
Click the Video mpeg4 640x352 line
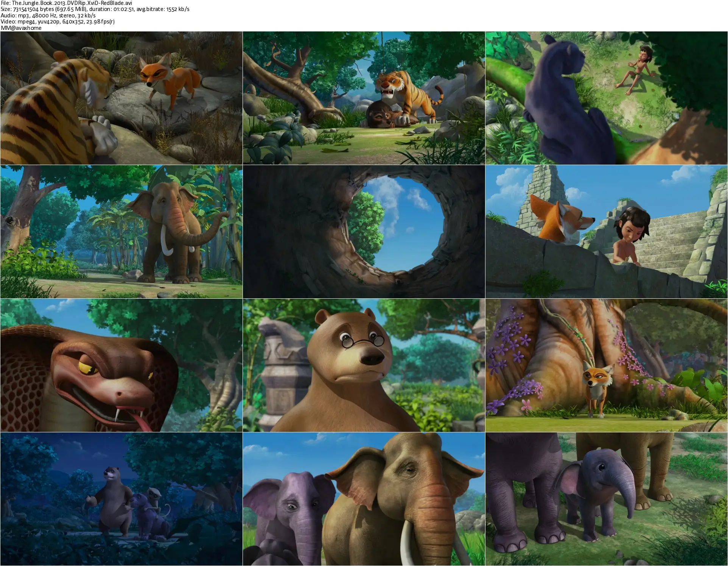pos(58,22)
